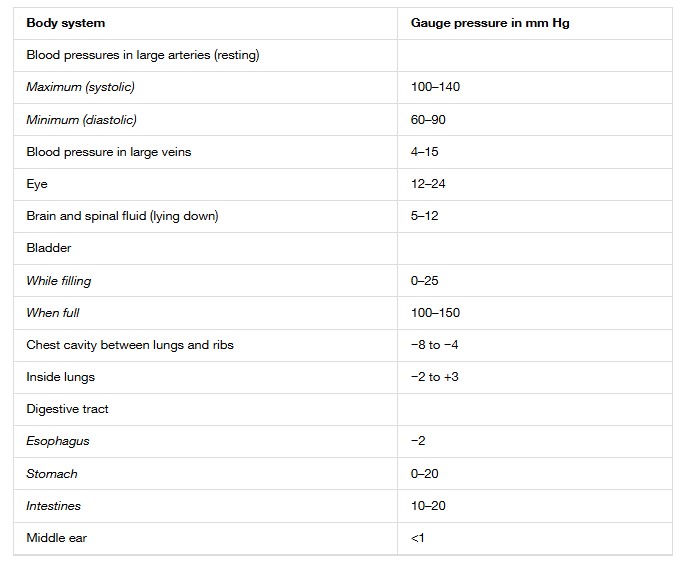
Task: Click the 'Eye' row label
Action: tap(37, 184)
